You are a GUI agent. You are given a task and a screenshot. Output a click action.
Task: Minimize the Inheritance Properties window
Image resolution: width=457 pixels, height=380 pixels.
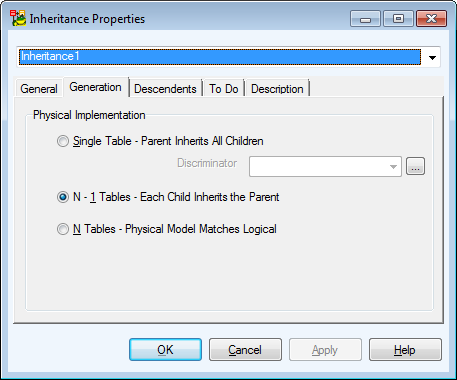click(365, 19)
